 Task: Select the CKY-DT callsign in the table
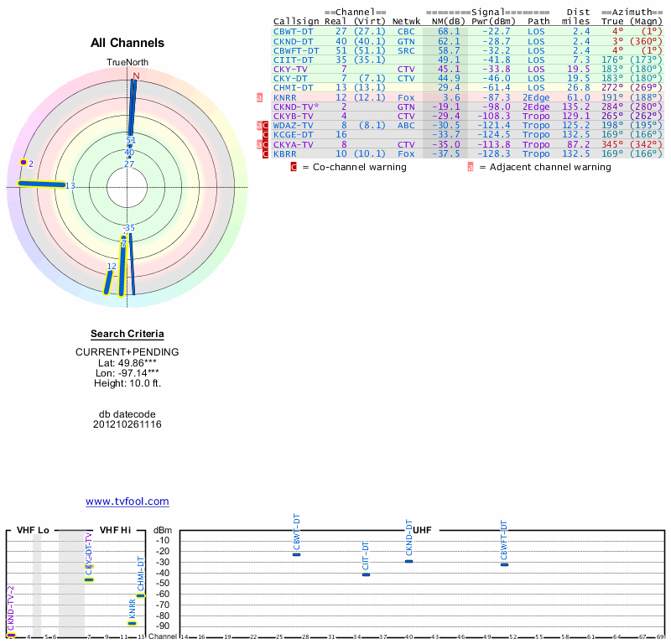pos(290,78)
